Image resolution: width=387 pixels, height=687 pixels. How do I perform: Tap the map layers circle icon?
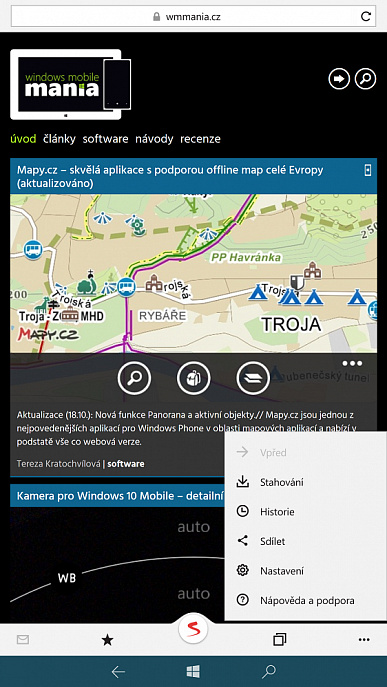tap(253, 378)
